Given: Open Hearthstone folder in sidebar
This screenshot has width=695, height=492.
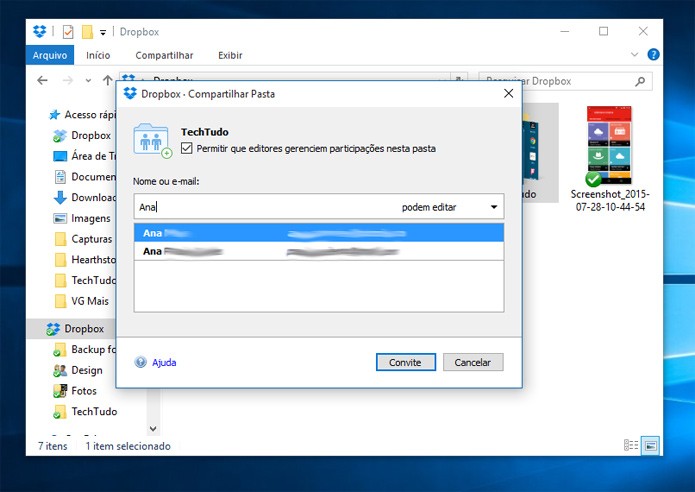Looking at the screenshot, I should [x=84, y=259].
